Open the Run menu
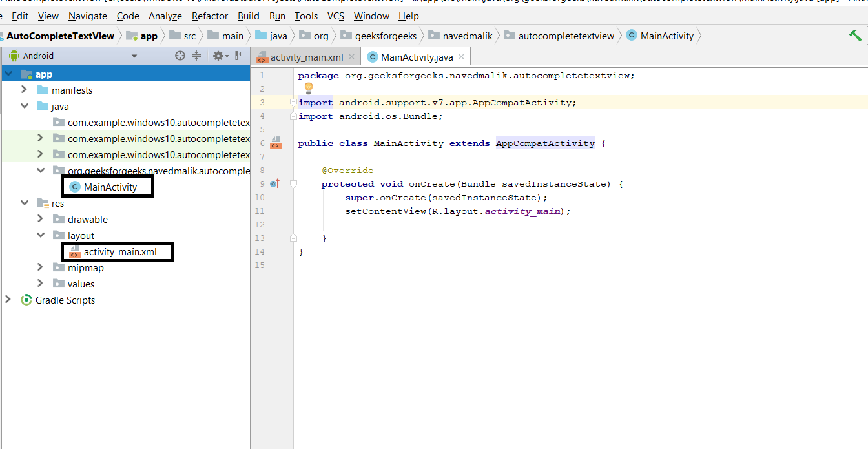 coord(278,16)
